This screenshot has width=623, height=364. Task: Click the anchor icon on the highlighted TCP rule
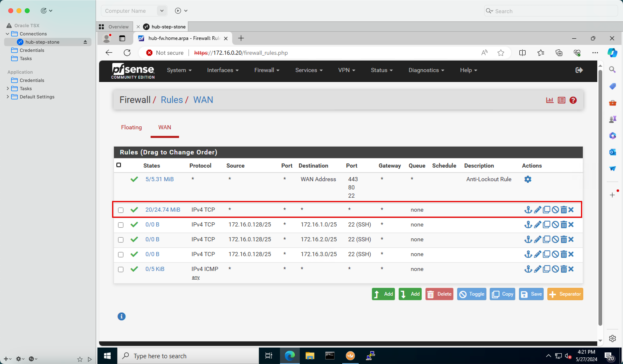tap(528, 210)
